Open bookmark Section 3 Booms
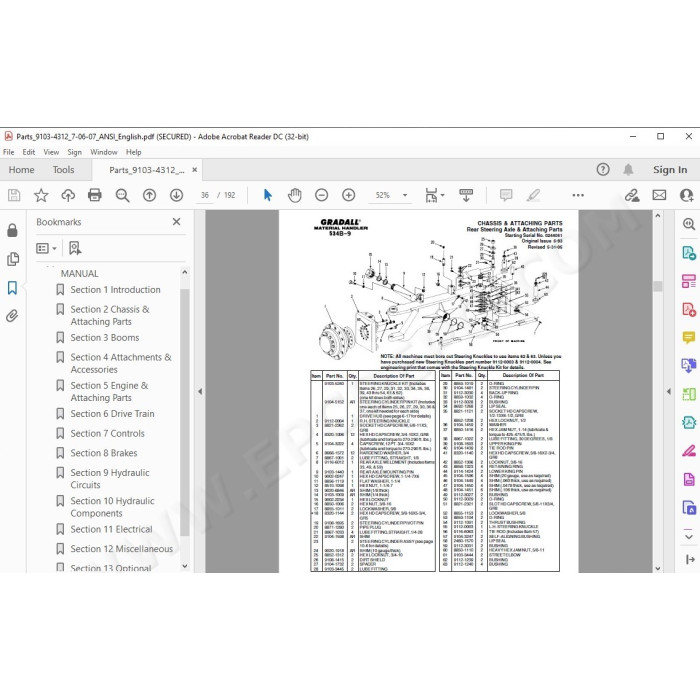This screenshot has width=700, height=700. click(x=104, y=338)
